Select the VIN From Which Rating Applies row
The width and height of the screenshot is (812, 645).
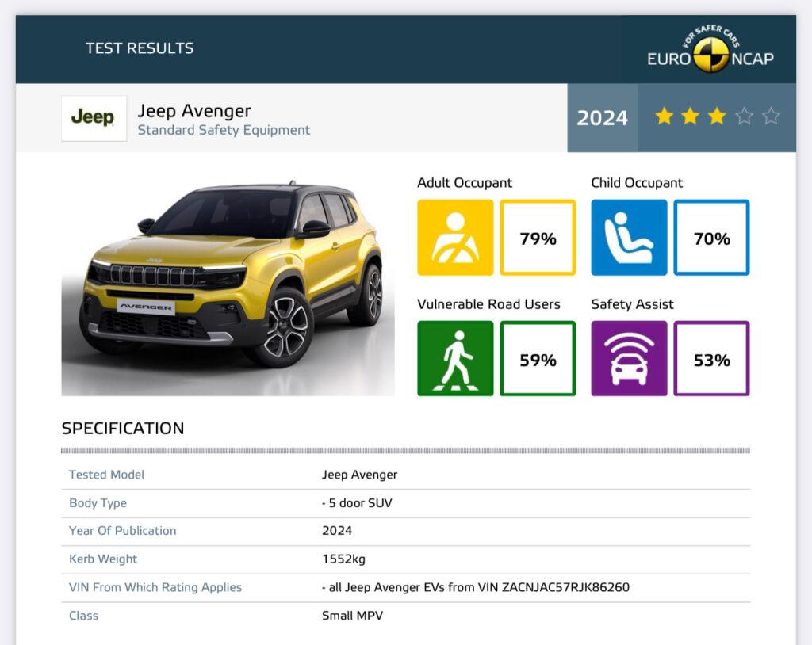click(x=404, y=587)
